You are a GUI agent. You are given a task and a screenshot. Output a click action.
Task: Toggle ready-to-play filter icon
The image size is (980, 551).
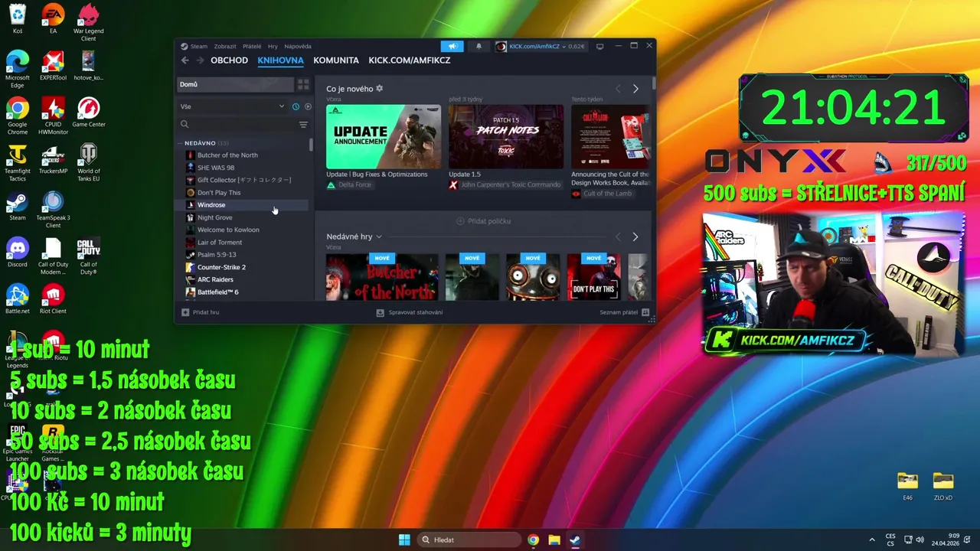tap(308, 106)
